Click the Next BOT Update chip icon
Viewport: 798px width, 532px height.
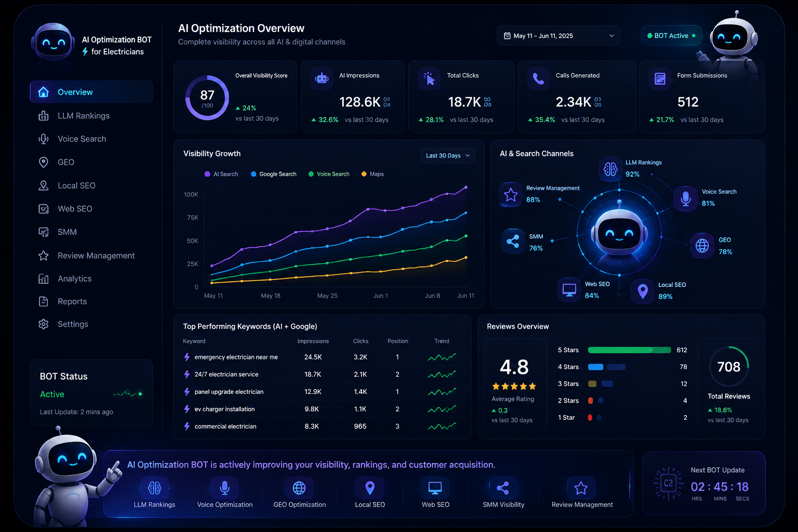click(x=668, y=483)
